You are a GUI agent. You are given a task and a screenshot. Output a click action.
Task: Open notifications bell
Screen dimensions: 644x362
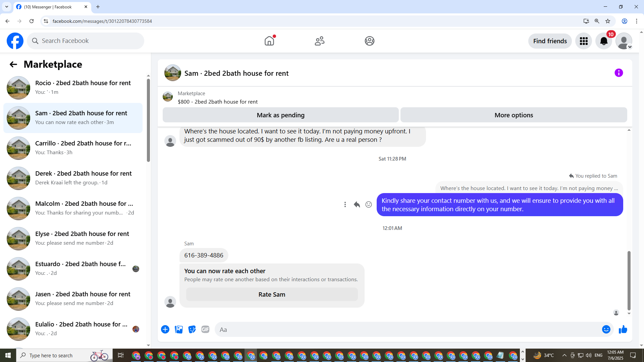point(603,41)
